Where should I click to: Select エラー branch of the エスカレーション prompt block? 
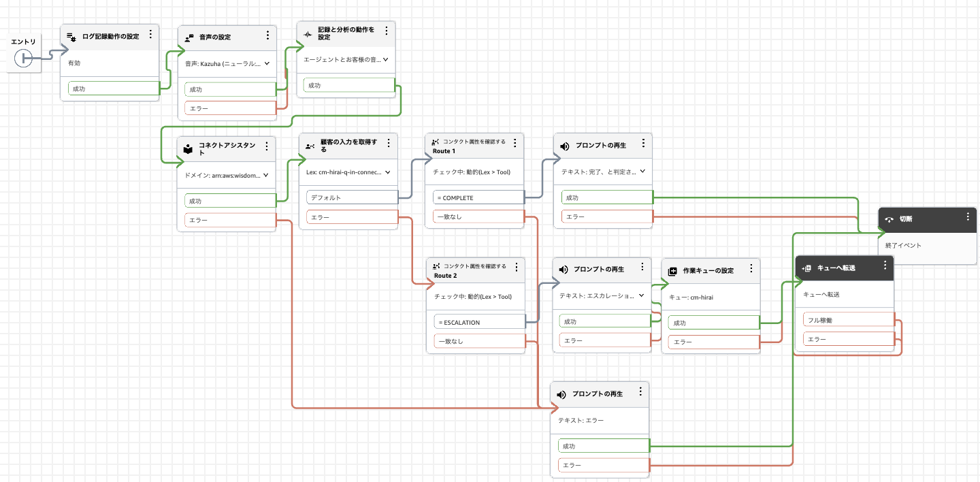(605, 340)
